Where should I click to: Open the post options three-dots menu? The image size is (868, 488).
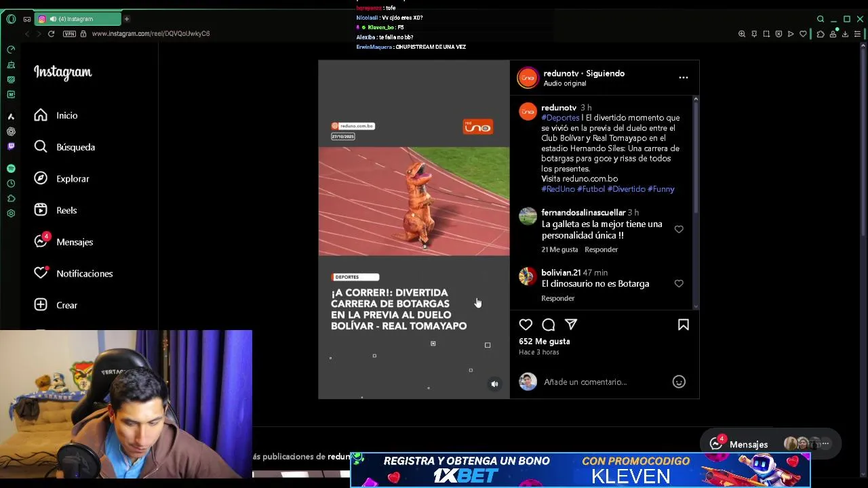click(684, 78)
